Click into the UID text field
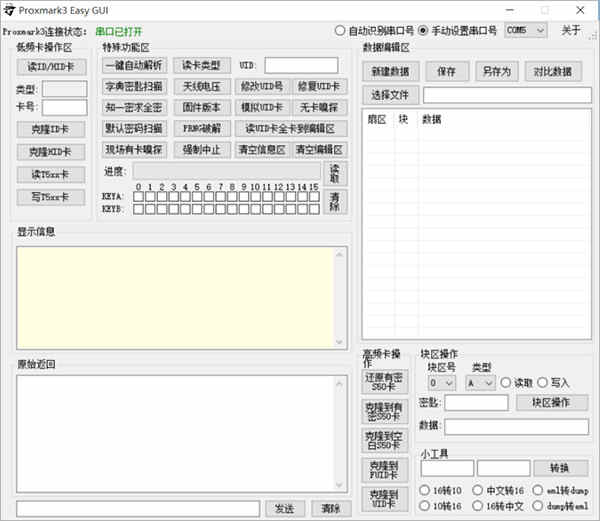 point(302,65)
